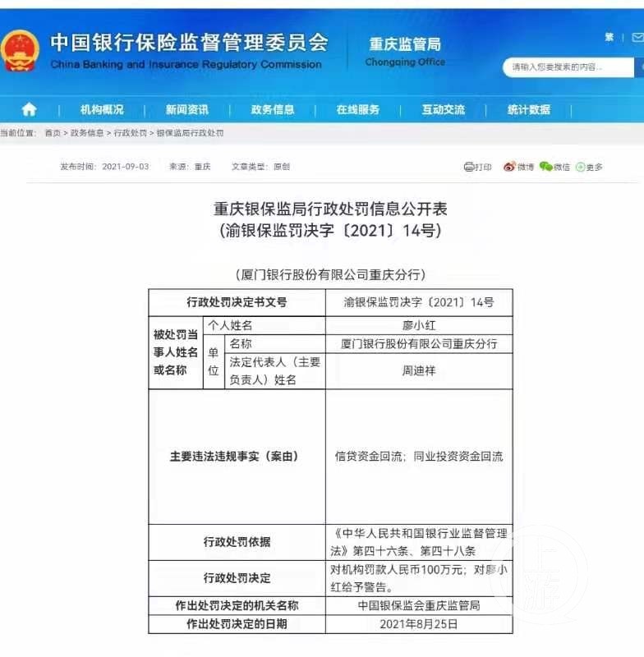Click subtitle 厦门银行股份有限公司重庆分行 above table
This screenshot has height=657, width=644.
pos(330,275)
